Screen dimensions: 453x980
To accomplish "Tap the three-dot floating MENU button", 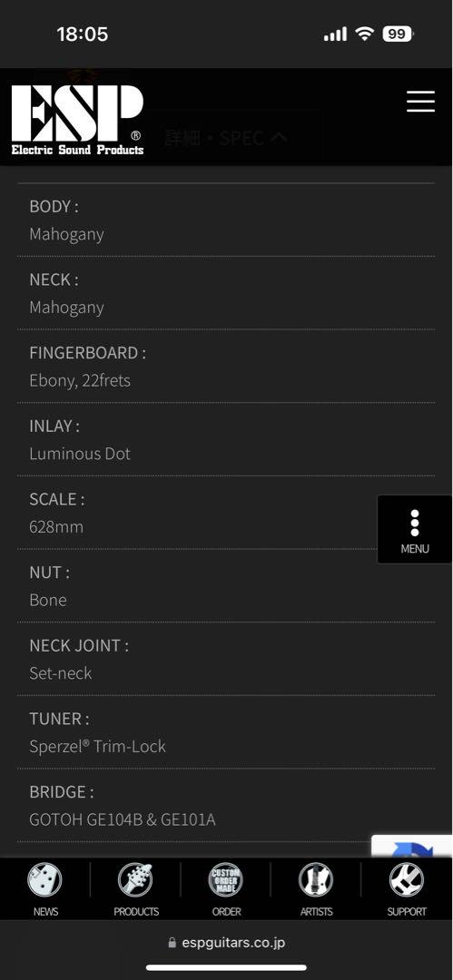I will 415,529.
